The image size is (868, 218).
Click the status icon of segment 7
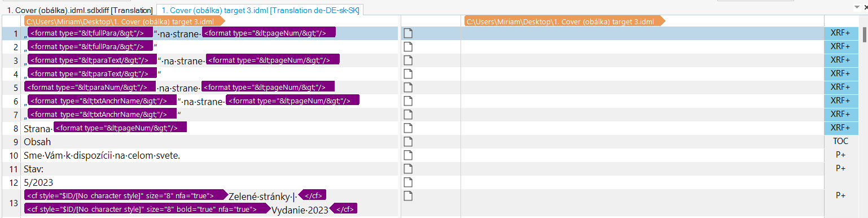[407, 114]
